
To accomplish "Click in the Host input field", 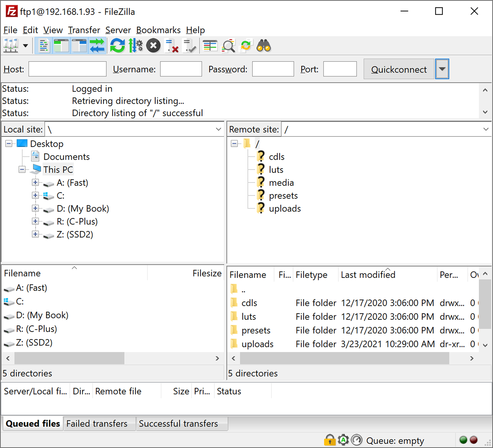I will 67,69.
